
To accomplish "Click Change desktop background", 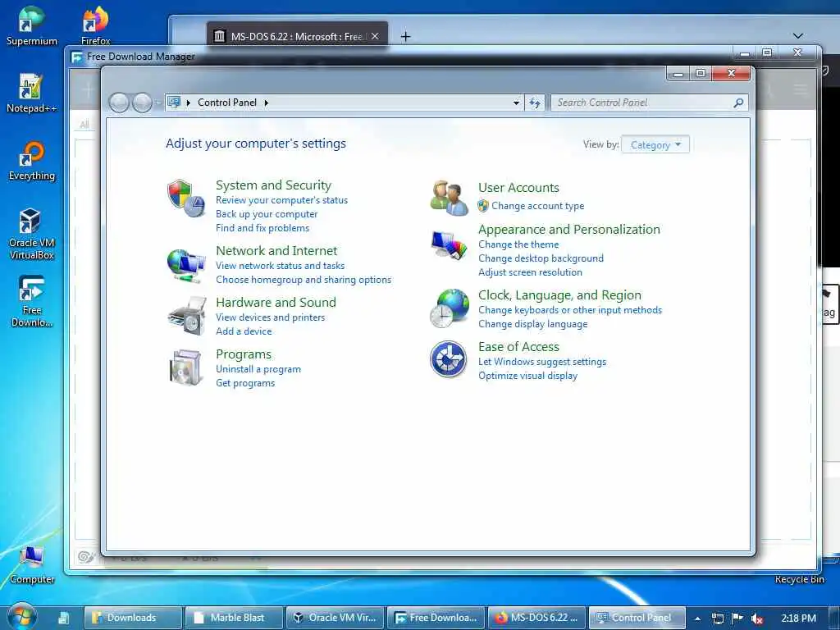I will 541,258.
